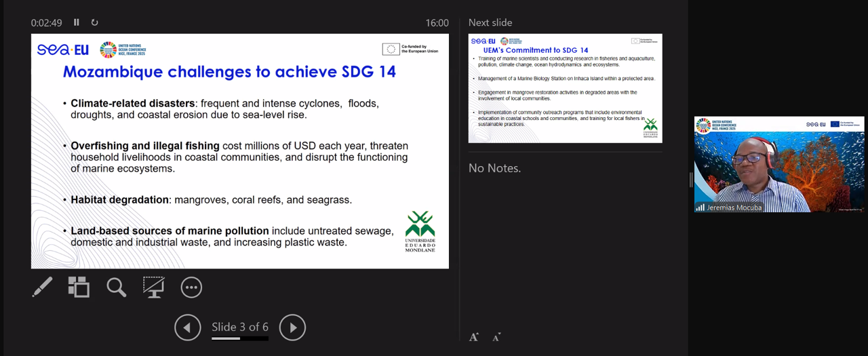Select the zoom into slide magnifier
The image size is (868, 356).
click(117, 288)
